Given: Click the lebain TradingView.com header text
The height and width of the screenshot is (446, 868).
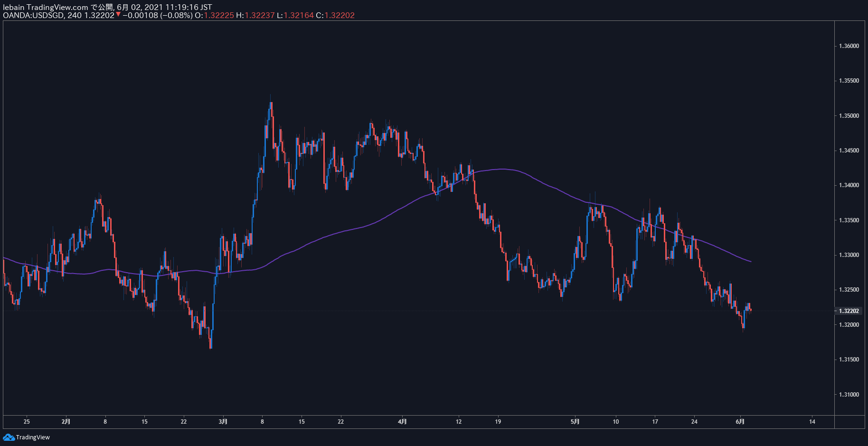Looking at the screenshot, I should 46,7.
